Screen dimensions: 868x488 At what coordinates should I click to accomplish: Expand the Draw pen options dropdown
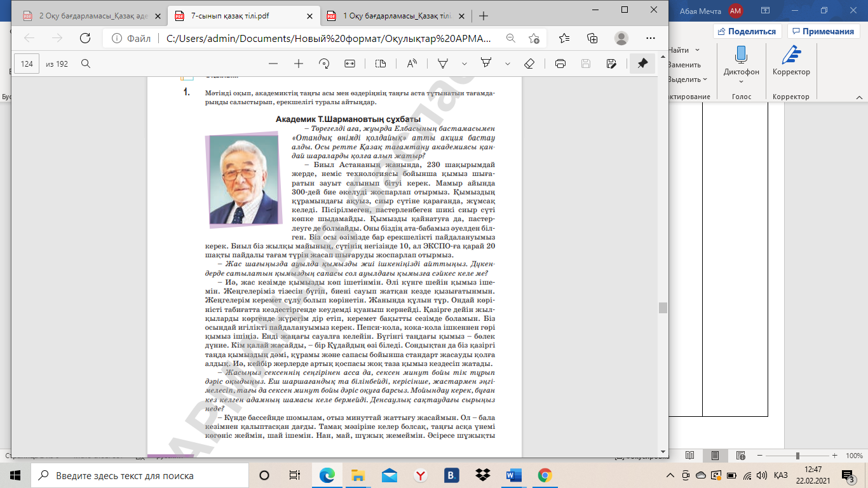click(x=465, y=64)
